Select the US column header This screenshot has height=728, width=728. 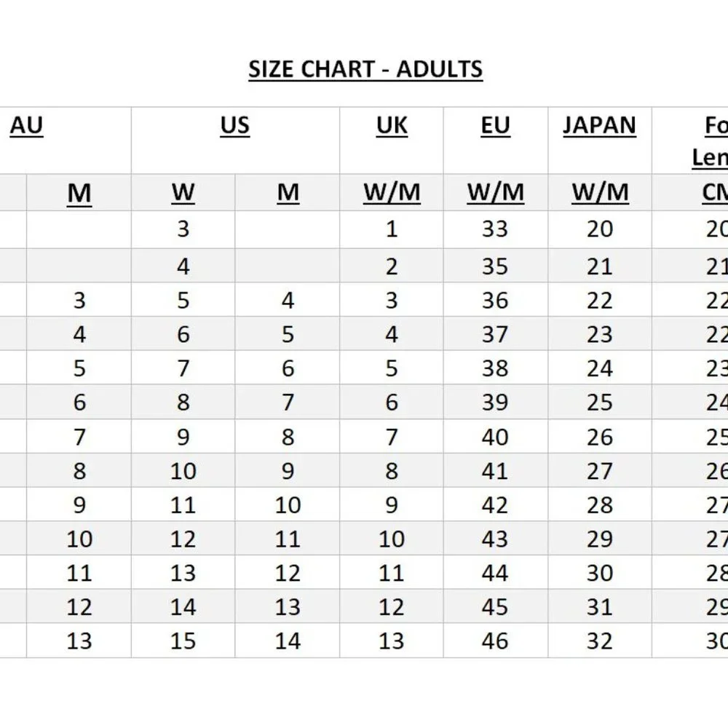click(234, 125)
